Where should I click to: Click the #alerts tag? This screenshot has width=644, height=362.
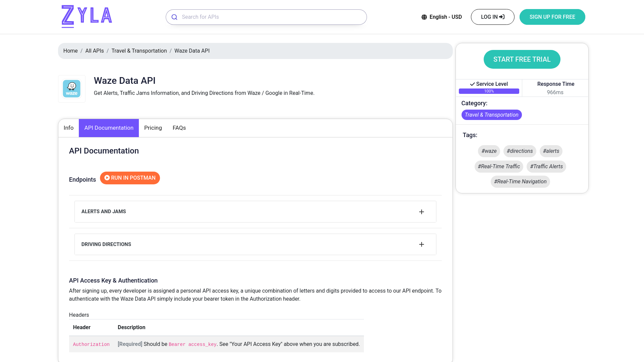click(551, 151)
